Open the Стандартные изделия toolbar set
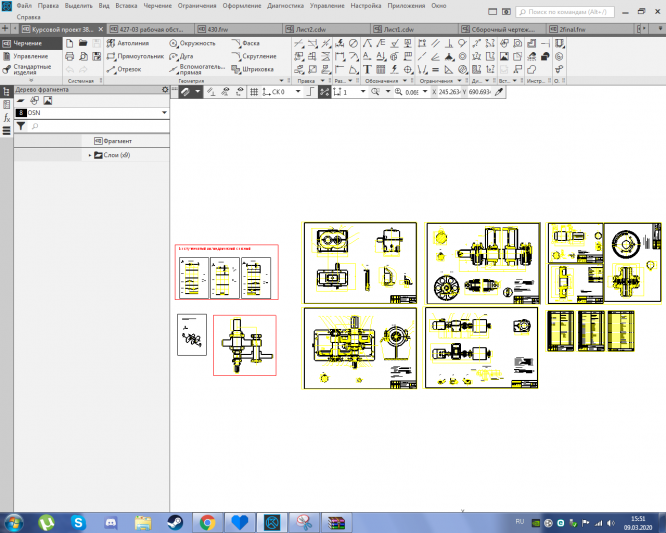 (x=31, y=70)
